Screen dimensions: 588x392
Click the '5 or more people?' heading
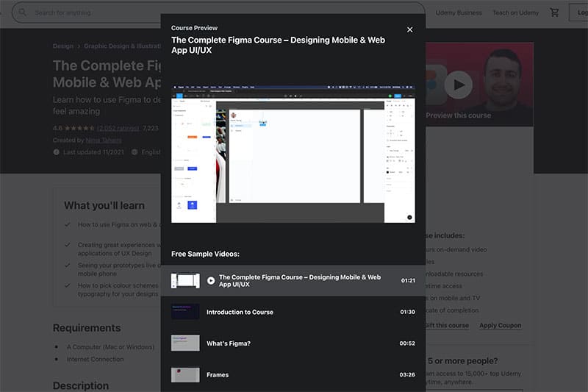tap(463, 361)
